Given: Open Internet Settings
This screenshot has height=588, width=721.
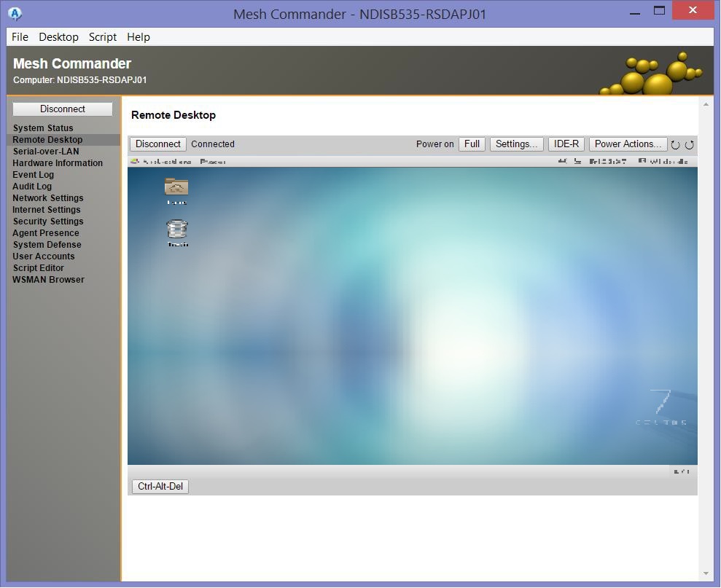Looking at the screenshot, I should click(x=47, y=210).
